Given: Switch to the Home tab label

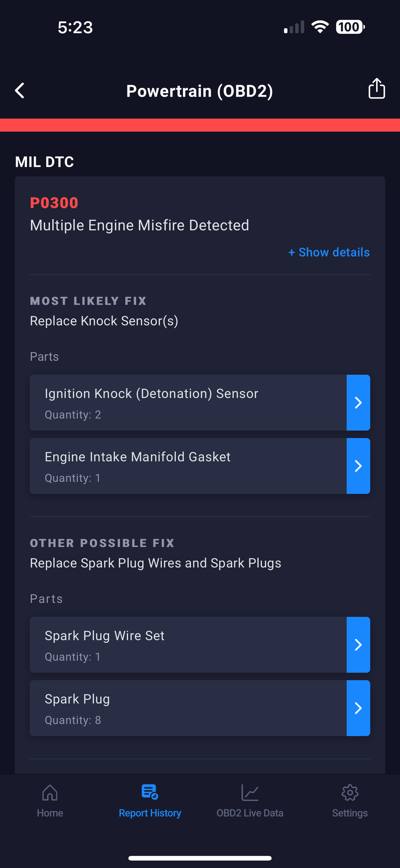Looking at the screenshot, I should click(50, 813).
